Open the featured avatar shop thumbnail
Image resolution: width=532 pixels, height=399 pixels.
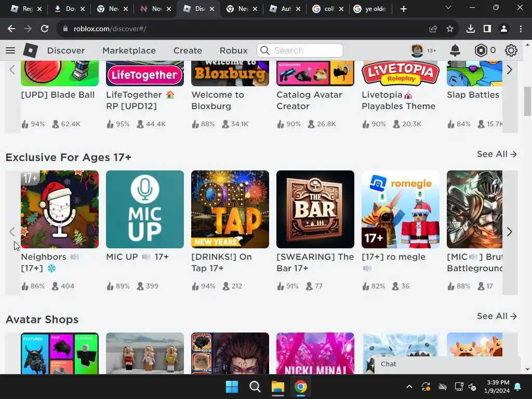coord(60,353)
